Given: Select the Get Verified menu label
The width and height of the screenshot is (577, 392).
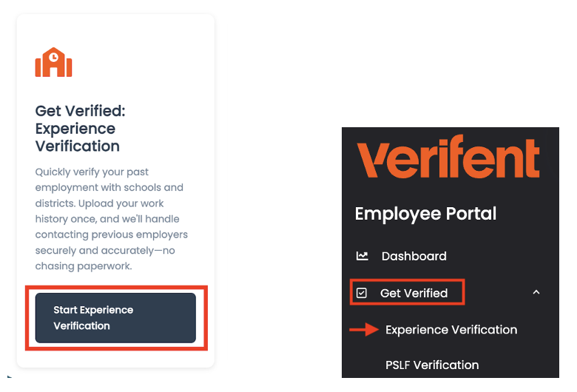Looking at the screenshot, I should [414, 293].
